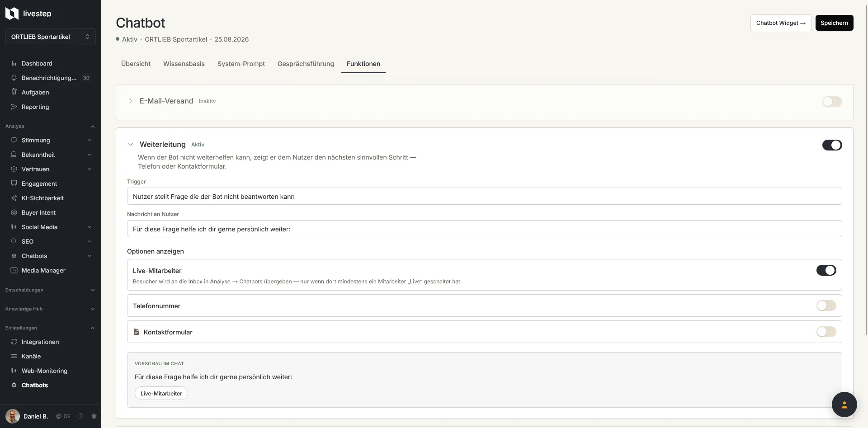This screenshot has width=868, height=428.
Task: Open the Chatbot Widget link button
Action: point(781,23)
